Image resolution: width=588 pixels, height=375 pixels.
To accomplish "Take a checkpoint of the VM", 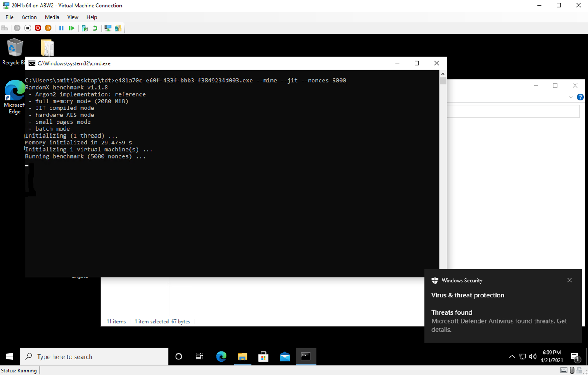I will pos(85,28).
